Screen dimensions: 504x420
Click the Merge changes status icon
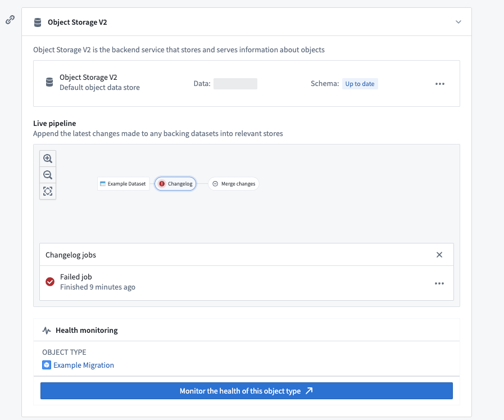tap(215, 184)
